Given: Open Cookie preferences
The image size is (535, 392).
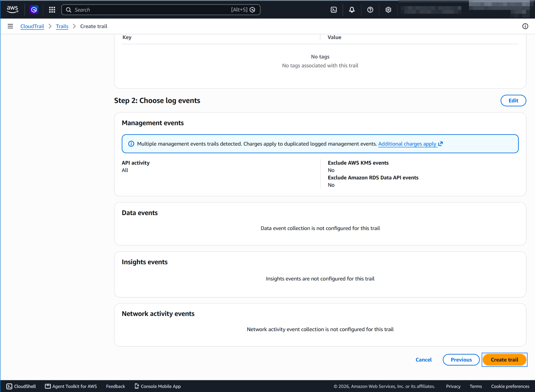Looking at the screenshot, I should point(510,386).
